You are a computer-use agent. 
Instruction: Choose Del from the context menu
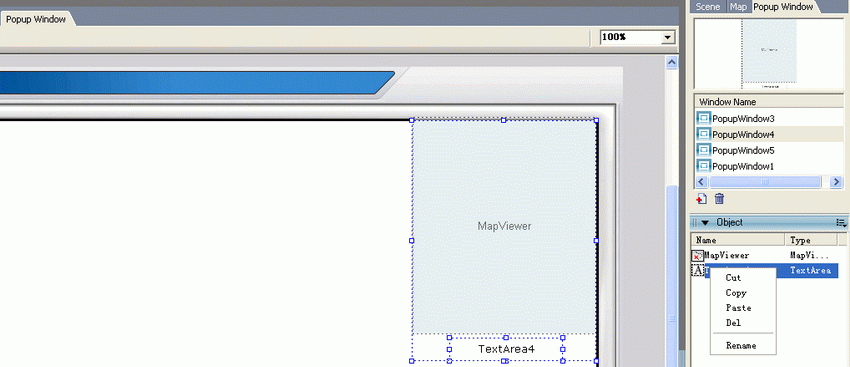733,323
